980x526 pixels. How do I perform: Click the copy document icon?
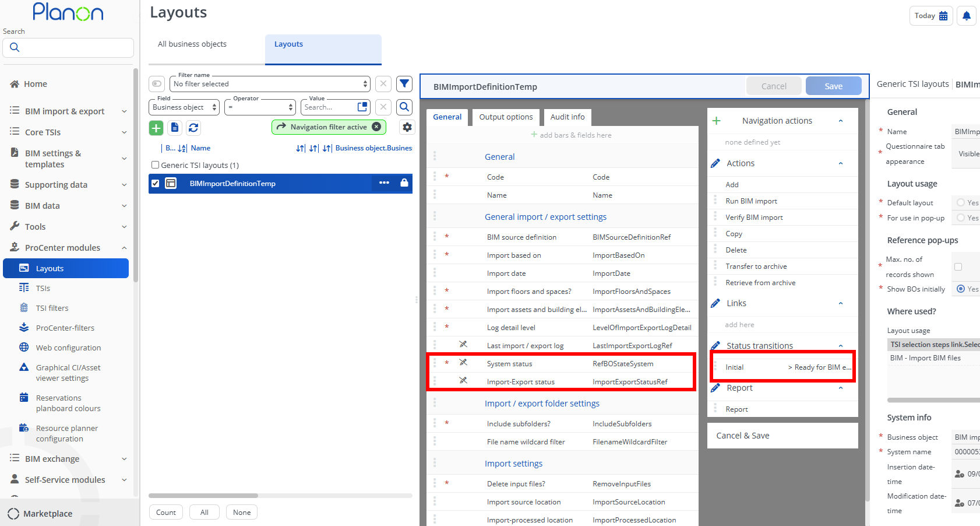point(175,128)
